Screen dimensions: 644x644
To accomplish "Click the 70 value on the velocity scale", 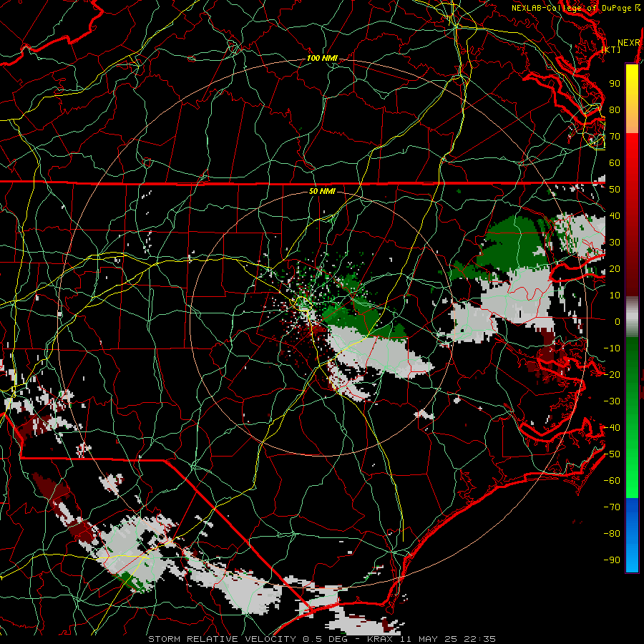I will [x=615, y=137].
